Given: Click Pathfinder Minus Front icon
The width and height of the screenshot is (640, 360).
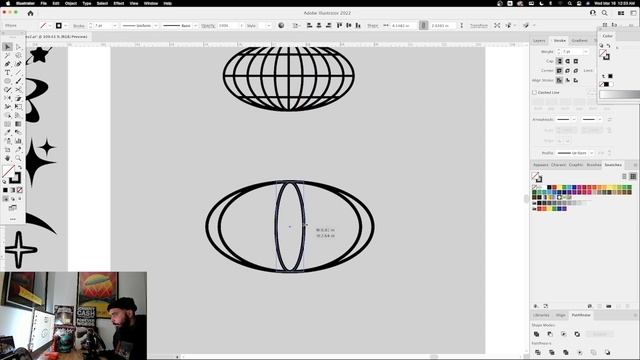Looking at the screenshot, I should [x=550, y=334].
